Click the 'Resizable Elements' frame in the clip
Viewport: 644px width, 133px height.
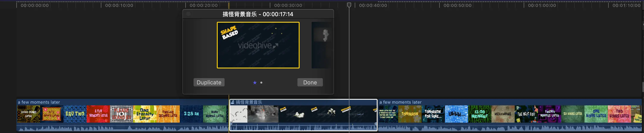coord(356,114)
